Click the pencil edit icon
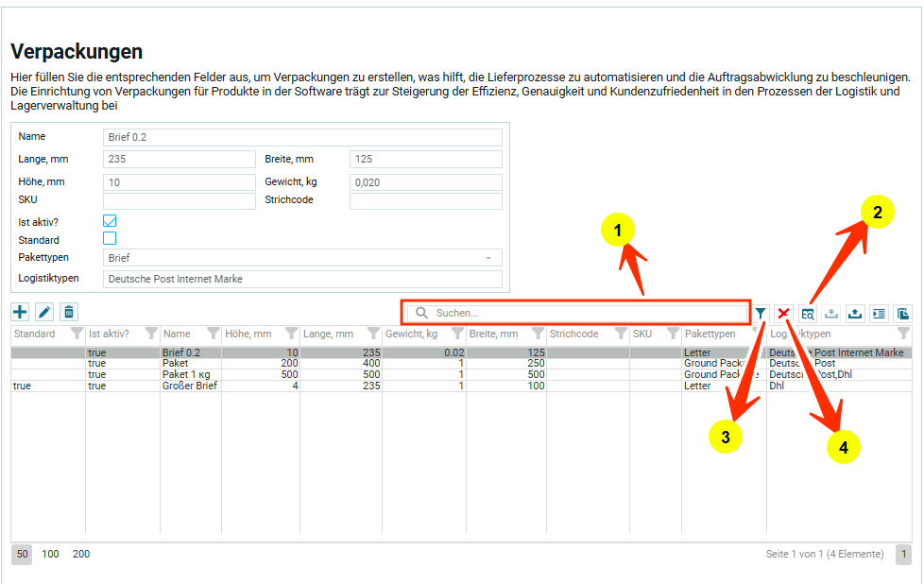The width and height of the screenshot is (924, 584). (x=44, y=312)
